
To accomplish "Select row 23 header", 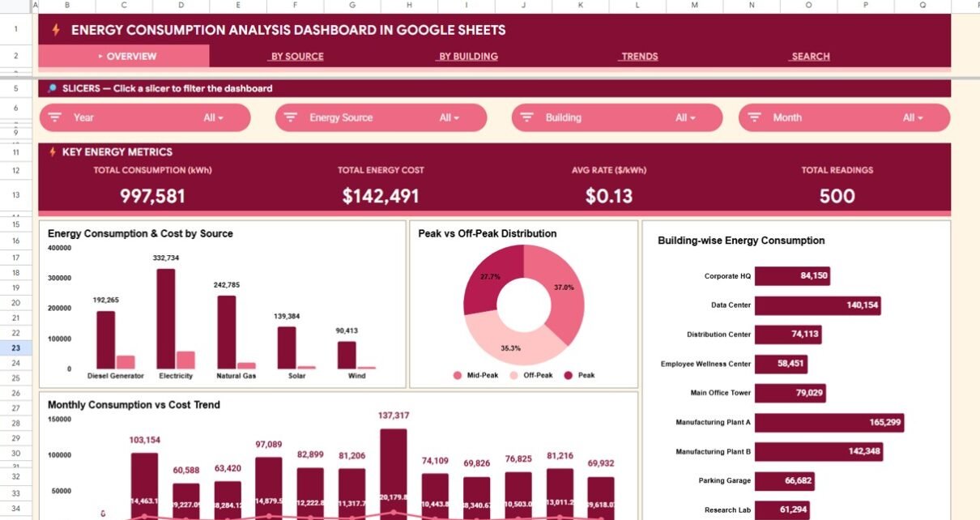I will pyautogui.click(x=16, y=347).
